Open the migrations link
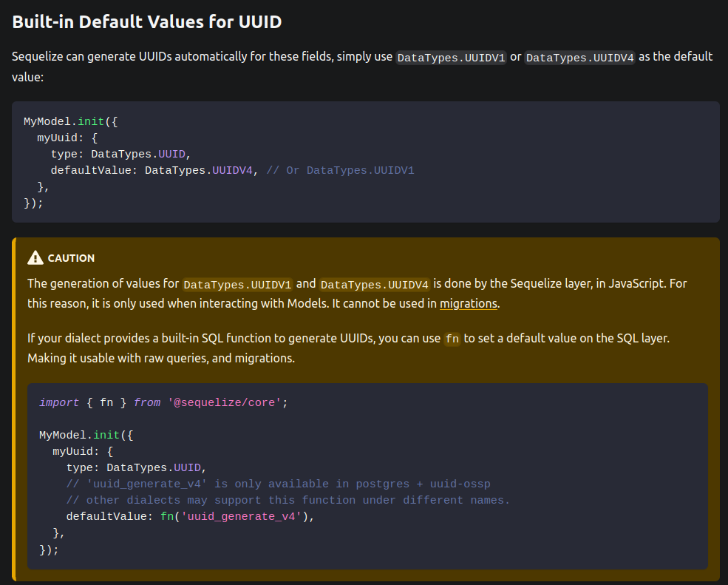This screenshot has width=728, height=585. [469, 303]
